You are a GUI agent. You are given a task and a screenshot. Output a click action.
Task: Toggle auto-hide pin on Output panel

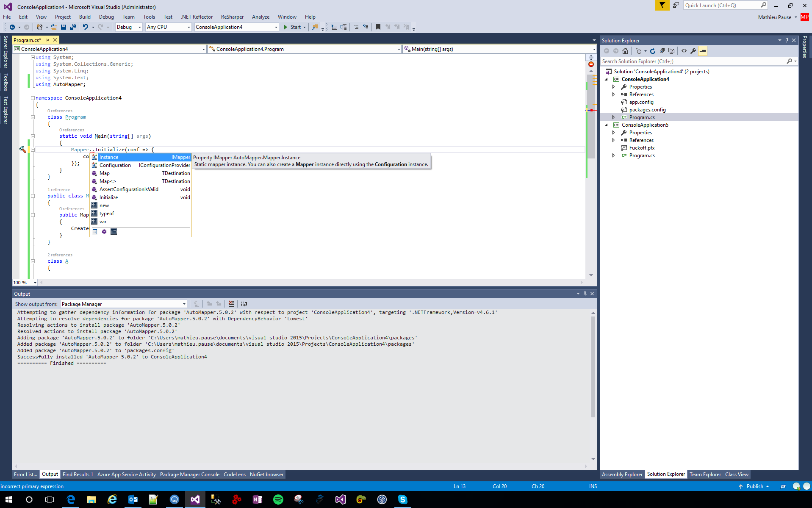tap(585, 294)
